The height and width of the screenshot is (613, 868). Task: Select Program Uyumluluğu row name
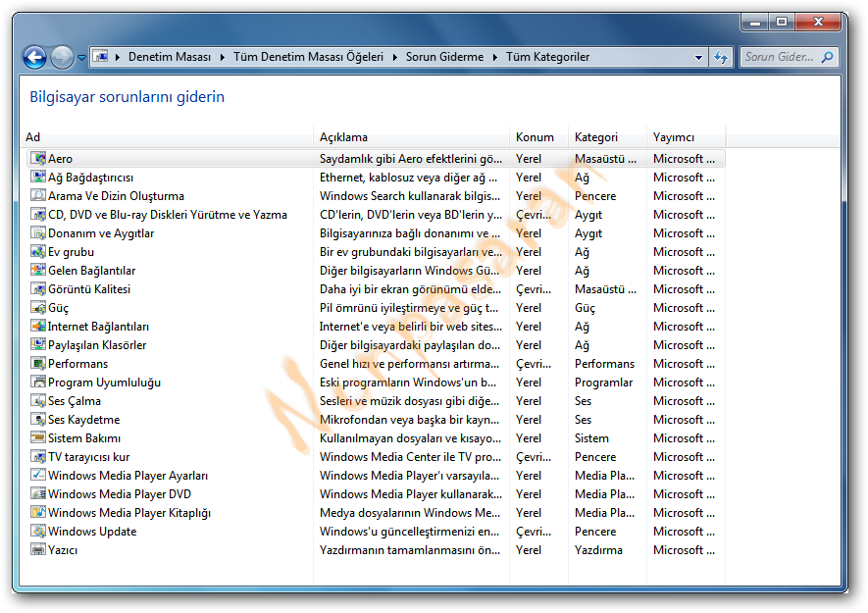[x=104, y=383]
